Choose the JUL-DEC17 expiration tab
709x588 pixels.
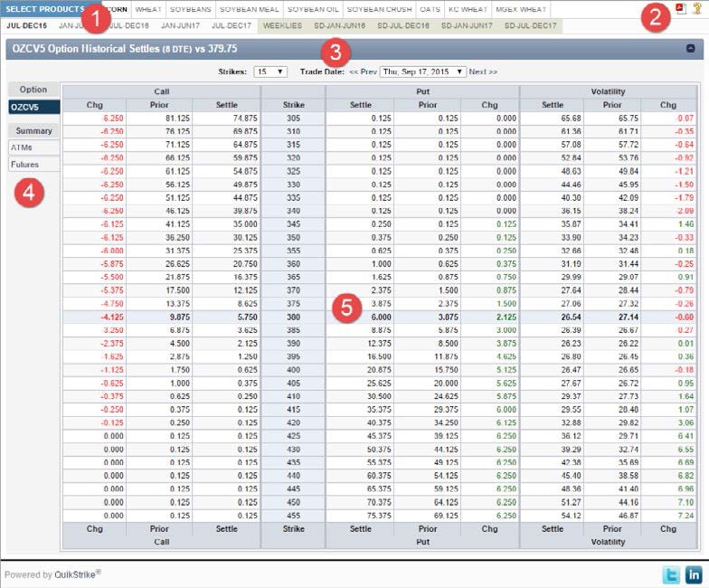[232, 25]
